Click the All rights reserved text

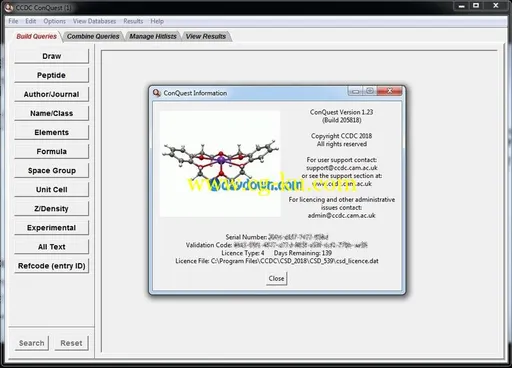click(342, 144)
